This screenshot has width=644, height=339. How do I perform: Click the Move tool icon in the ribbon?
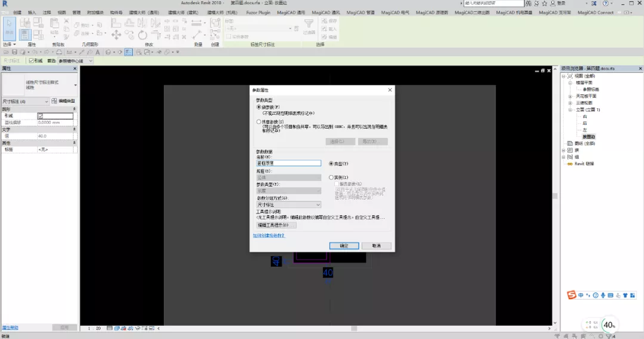(116, 35)
